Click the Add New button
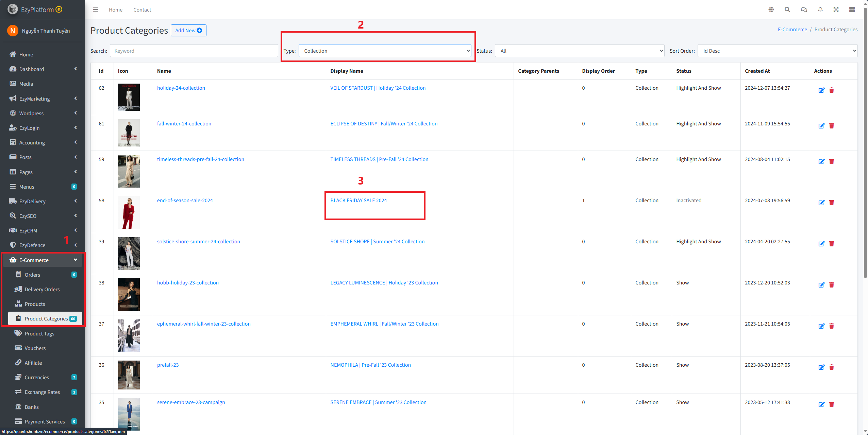This screenshot has width=868, height=435. [188, 31]
